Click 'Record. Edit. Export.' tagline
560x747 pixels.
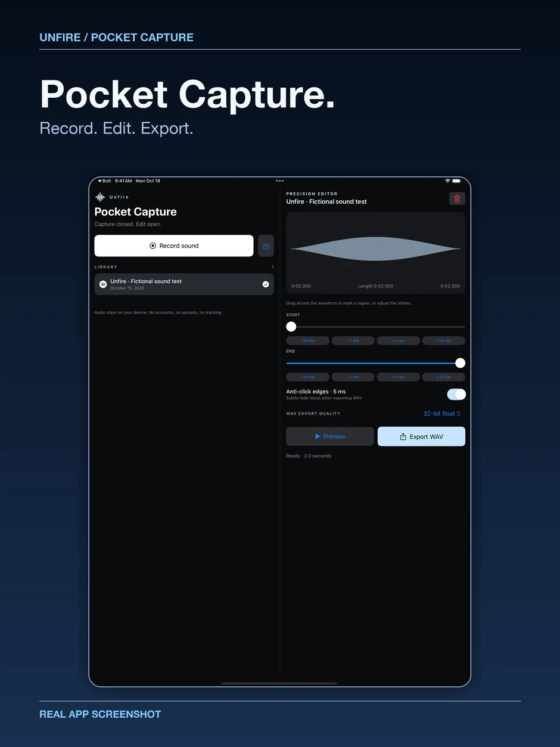(116, 128)
